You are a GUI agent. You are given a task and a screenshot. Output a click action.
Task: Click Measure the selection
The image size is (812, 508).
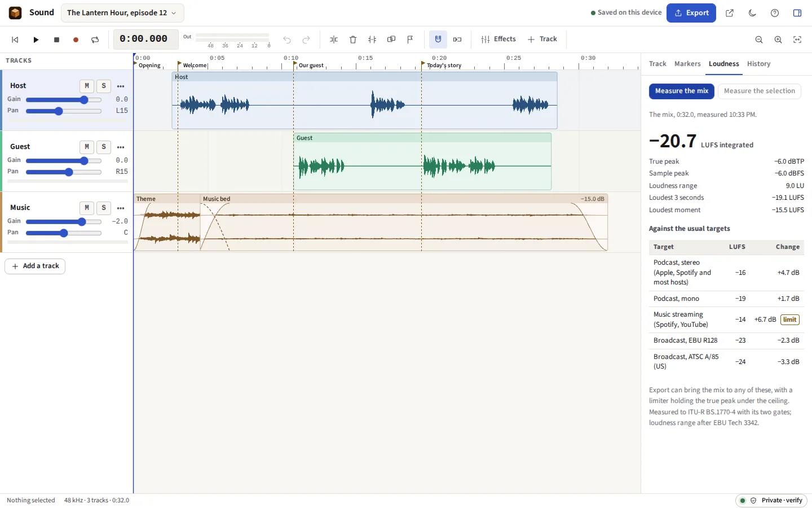(x=759, y=91)
